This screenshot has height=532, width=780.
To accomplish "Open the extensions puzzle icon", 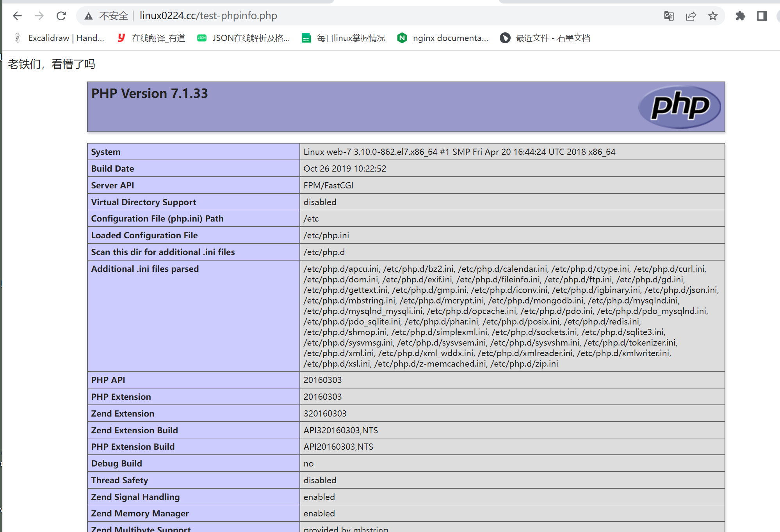I will click(740, 16).
